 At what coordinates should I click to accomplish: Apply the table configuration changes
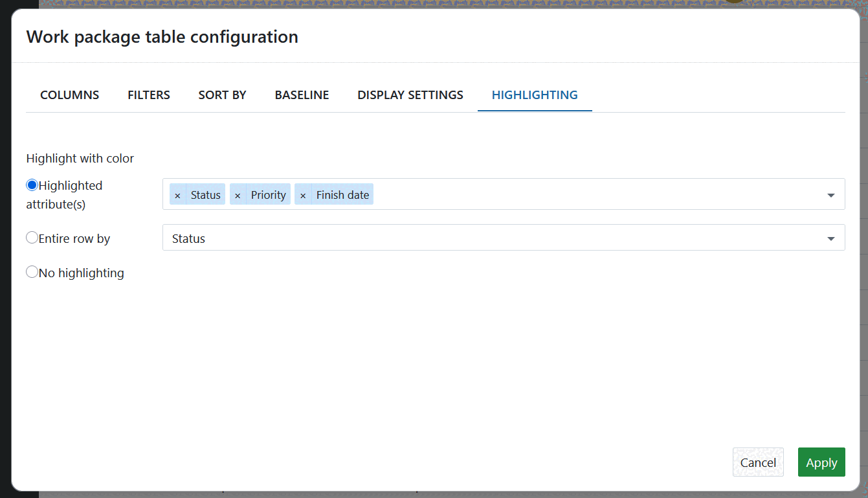pos(821,462)
